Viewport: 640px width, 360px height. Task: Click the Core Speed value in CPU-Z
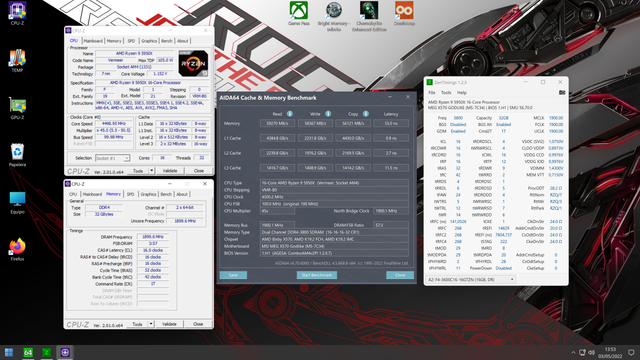click(114, 123)
